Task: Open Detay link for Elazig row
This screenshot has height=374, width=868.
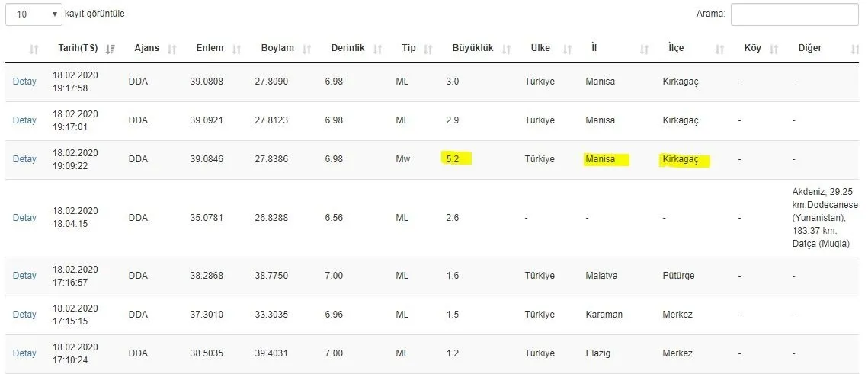Action: (24, 353)
